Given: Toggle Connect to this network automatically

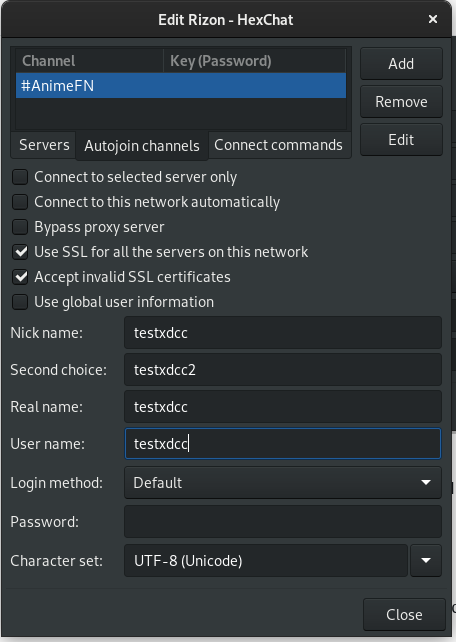Looking at the screenshot, I should pyautogui.click(x=20, y=202).
